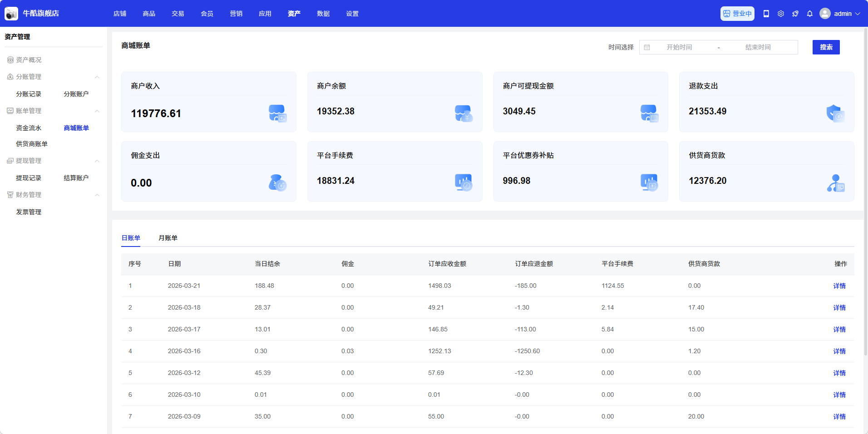Click the calendar icon in date picker
868x434 pixels.
coord(647,47)
